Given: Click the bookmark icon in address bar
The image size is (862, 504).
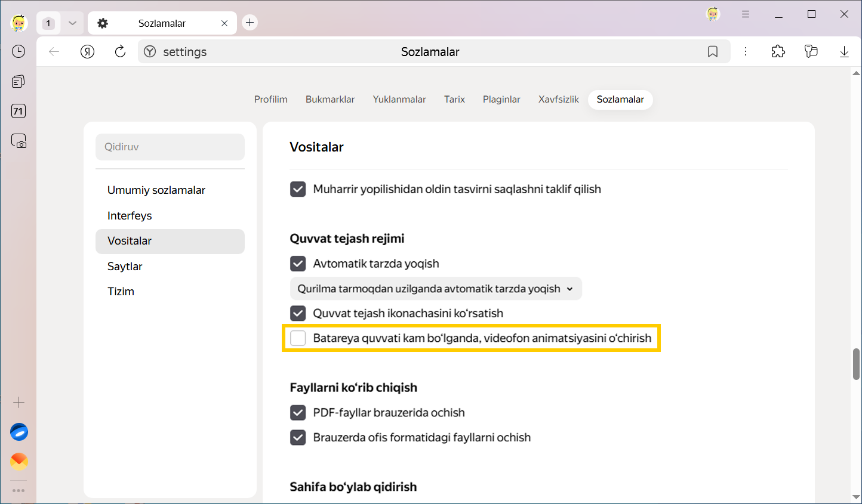Looking at the screenshot, I should tap(712, 52).
